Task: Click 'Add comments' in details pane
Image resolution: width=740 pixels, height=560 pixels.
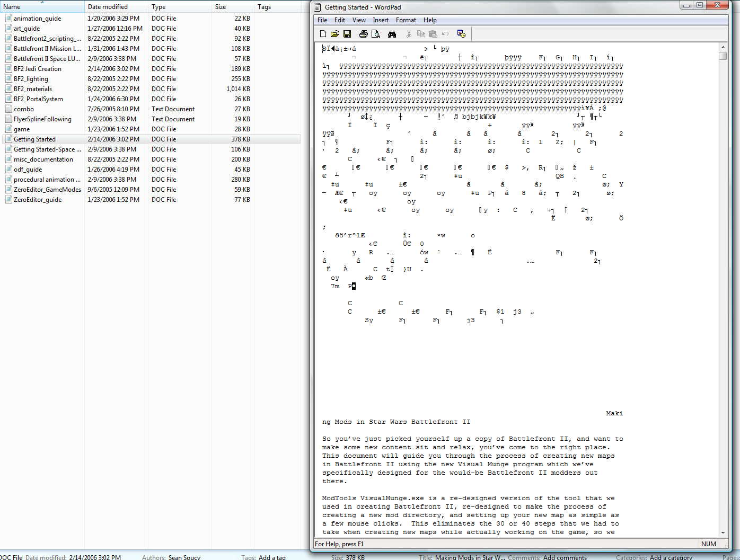Action: [565, 557]
